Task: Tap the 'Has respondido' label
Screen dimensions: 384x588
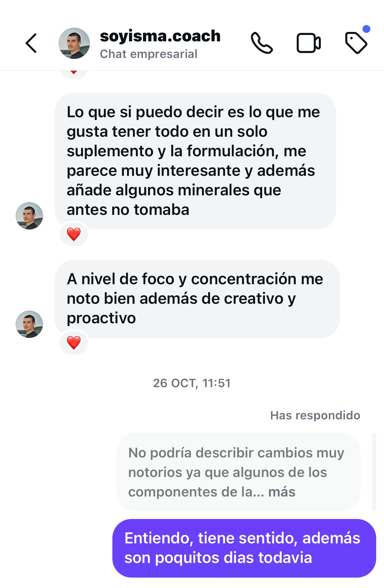Action: 315,415
